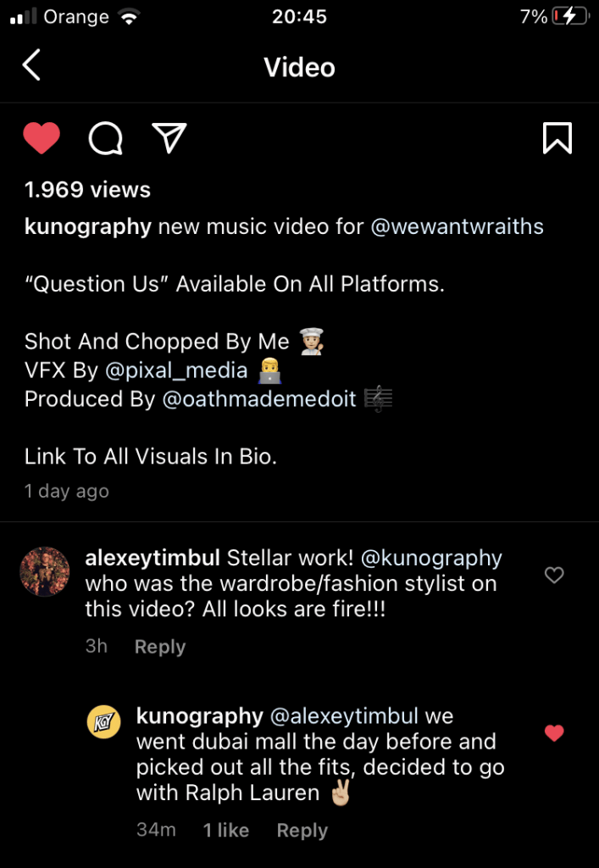Image resolution: width=599 pixels, height=868 pixels.
Task: Save post with the bookmark icon
Action: [557, 138]
